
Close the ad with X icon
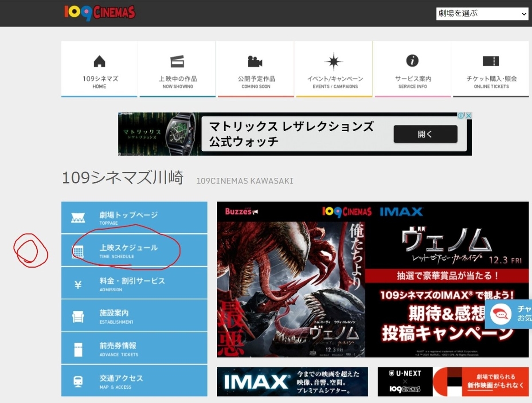tap(468, 116)
